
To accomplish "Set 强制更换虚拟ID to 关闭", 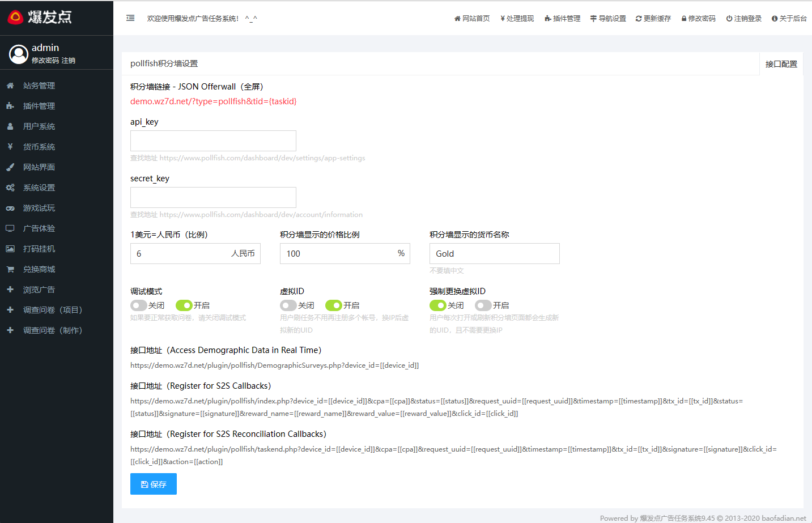I will pyautogui.click(x=438, y=305).
